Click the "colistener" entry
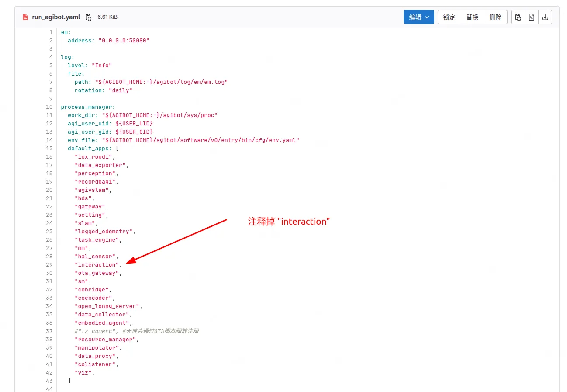Image resolution: width=567 pixels, height=392 pixels. point(94,364)
